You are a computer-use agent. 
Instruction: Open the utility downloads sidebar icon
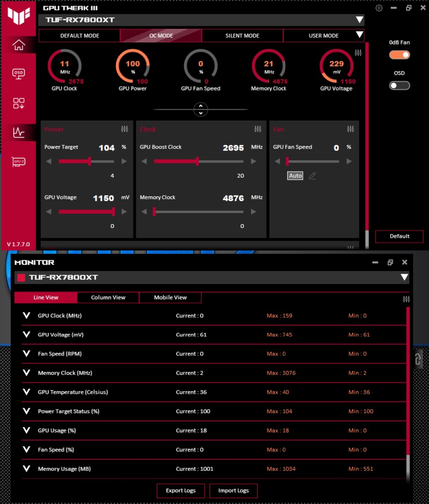tap(19, 103)
